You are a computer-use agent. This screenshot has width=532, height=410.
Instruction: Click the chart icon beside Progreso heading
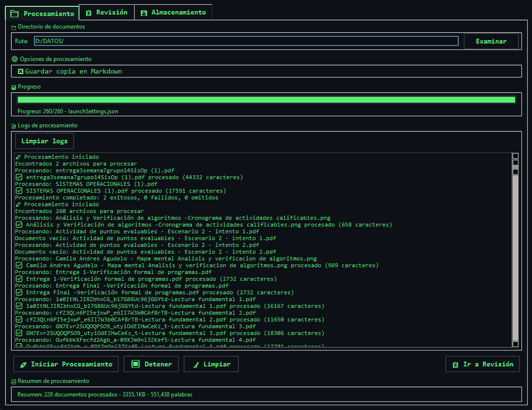coord(14,88)
